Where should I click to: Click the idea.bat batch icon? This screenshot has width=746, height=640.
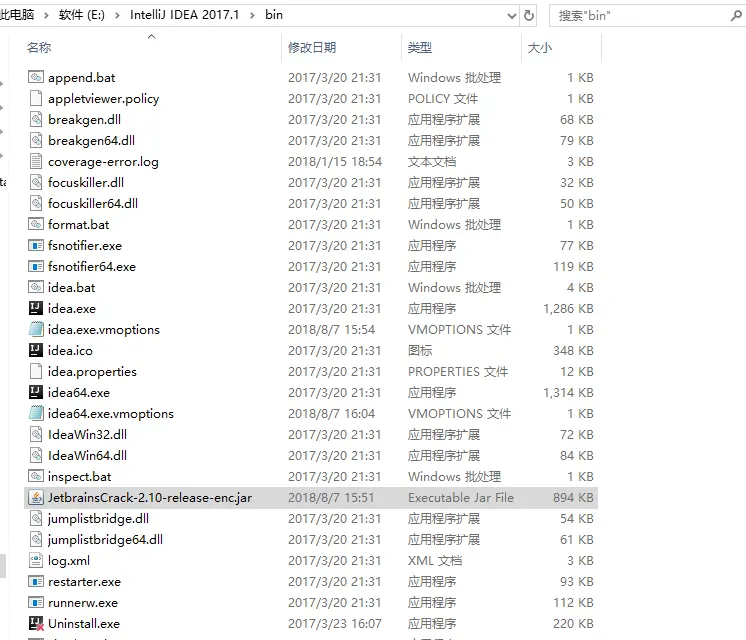click(36, 287)
